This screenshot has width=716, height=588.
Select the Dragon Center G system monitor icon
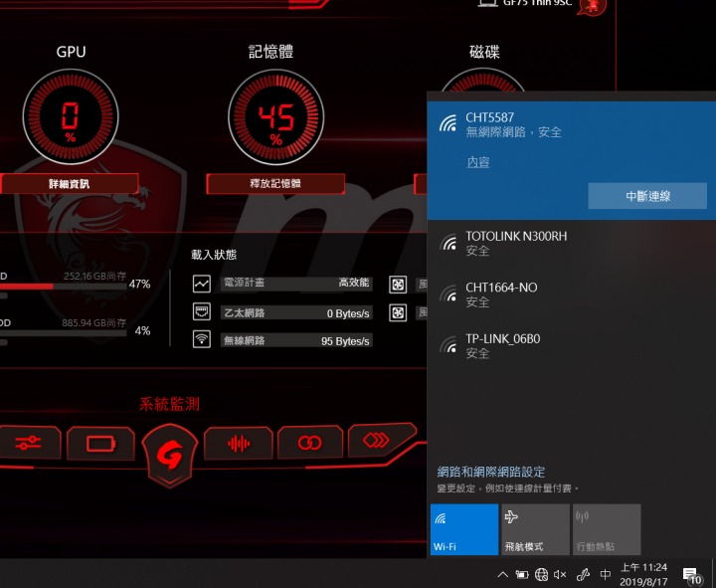coord(170,455)
